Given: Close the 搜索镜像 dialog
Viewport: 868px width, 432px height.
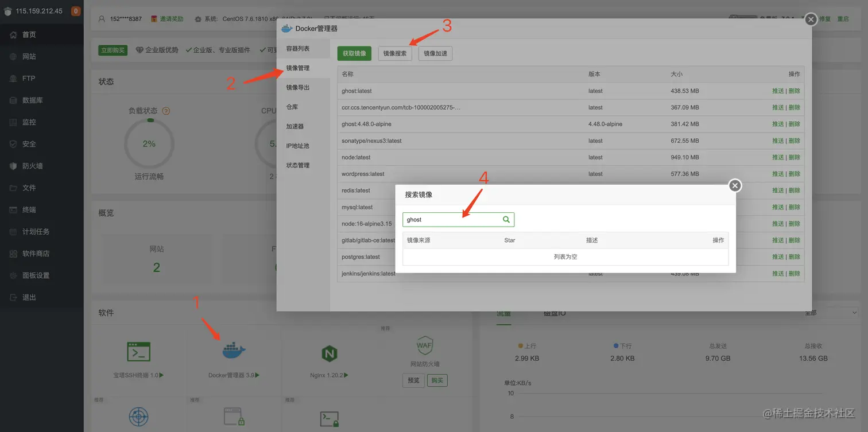Looking at the screenshot, I should (x=735, y=185).
